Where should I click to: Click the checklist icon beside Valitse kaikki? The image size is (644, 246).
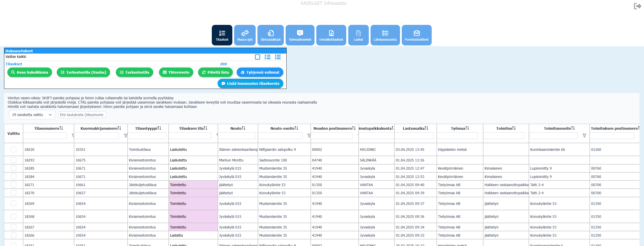pyautogui.click(x=267, y=57)
